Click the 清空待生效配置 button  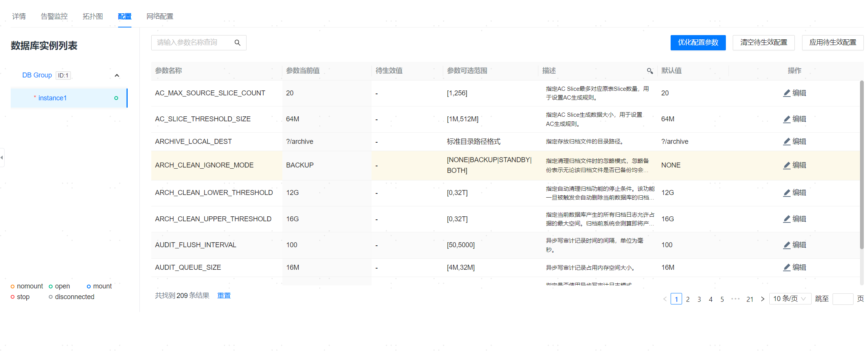pos(763,43)
